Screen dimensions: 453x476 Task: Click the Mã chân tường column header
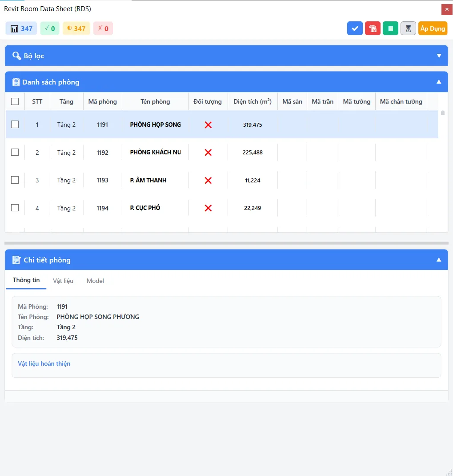pos(401,102)
